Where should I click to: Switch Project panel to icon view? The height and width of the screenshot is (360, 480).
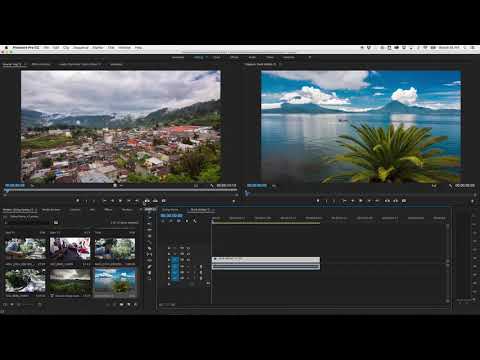click(x=12, y=304)
